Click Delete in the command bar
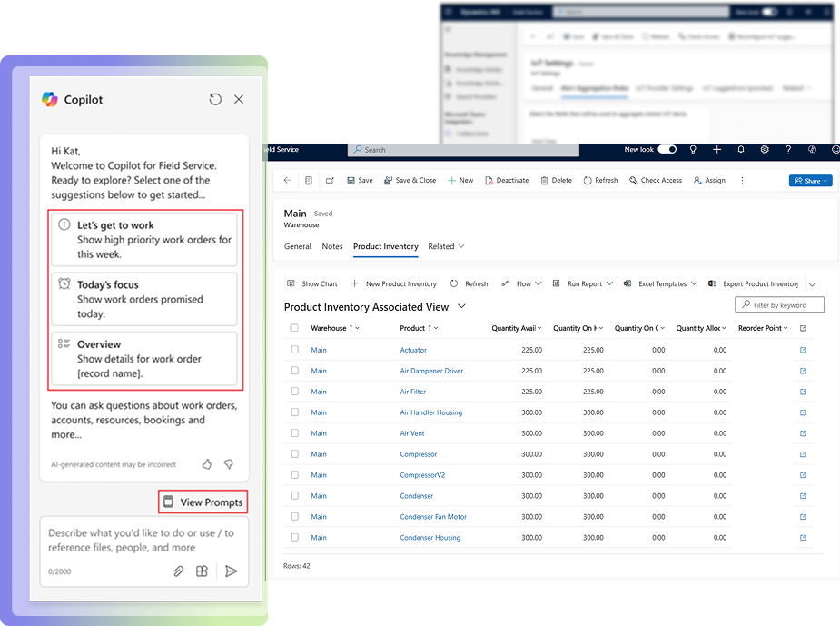The image size is (840, 626). coord(556,181)
